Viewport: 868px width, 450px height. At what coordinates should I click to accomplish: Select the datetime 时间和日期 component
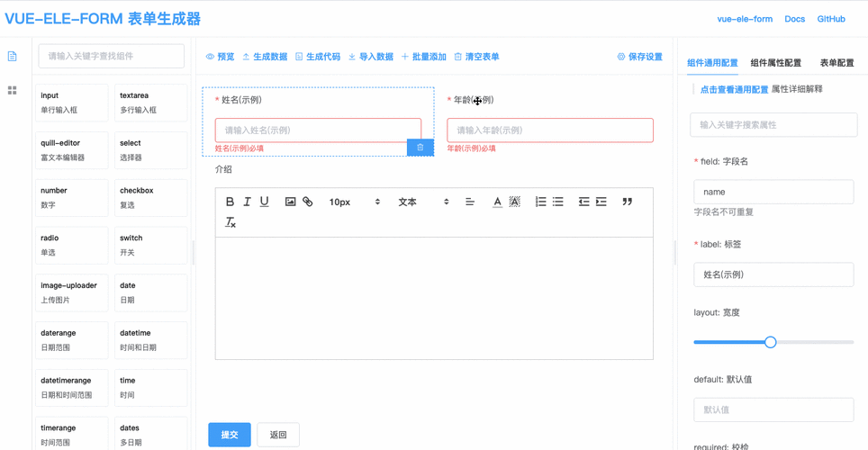pos(150,340)
